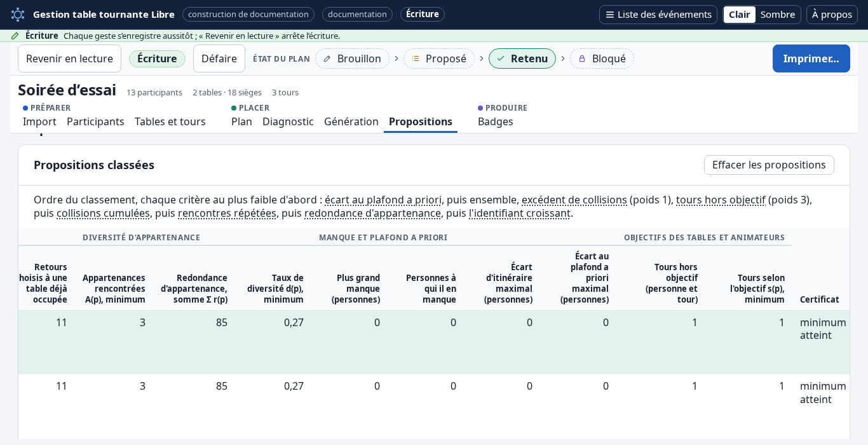This screenshot has height=445, width=868.
Task: Open the Badges tab
Action: point(496,121)
